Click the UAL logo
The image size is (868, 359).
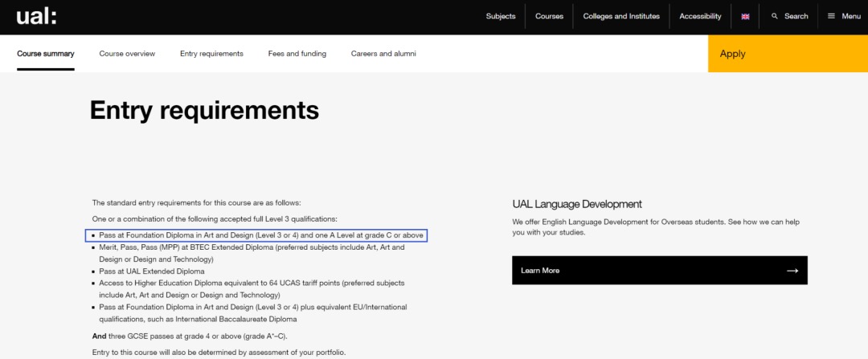[x=36, y=17]
